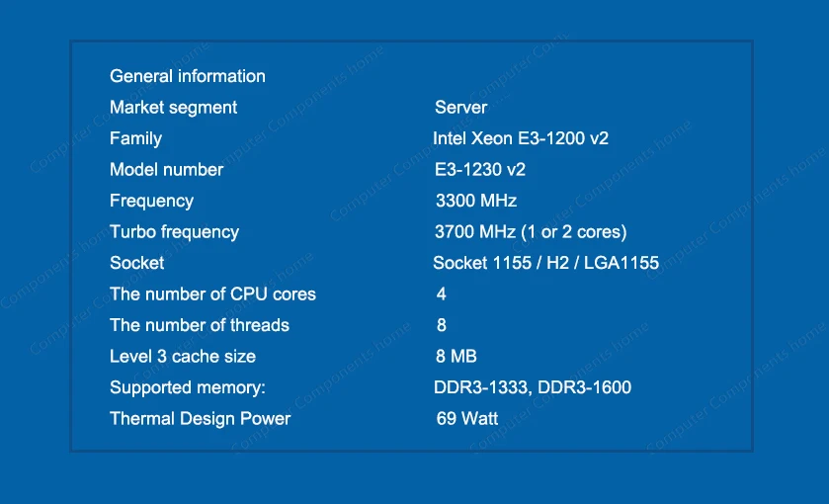This screenshot has width=829, height=504.
Task: Click the Level 3 cache size label
Action: coord(183,356)
